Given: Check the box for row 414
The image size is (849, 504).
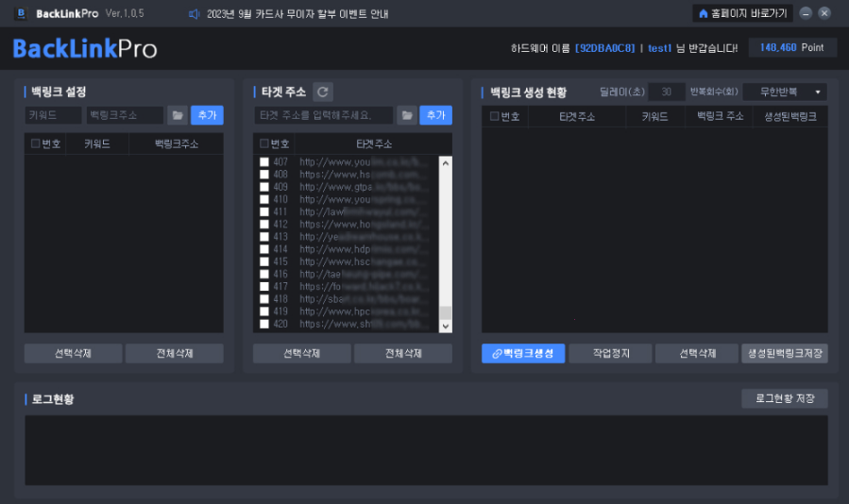Looking at the screenshot, I should point(264,249).
